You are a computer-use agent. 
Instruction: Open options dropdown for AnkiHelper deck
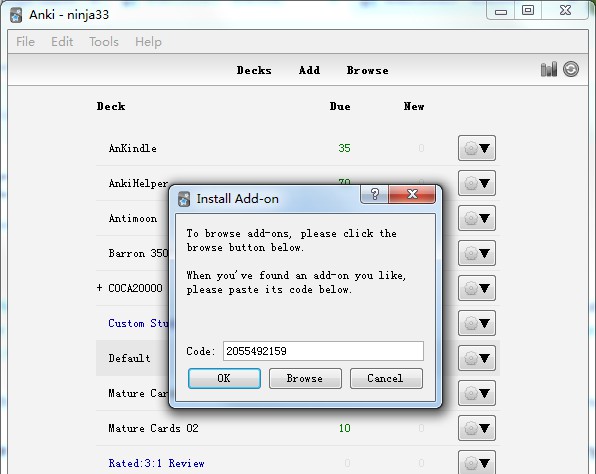click(477, 183)
